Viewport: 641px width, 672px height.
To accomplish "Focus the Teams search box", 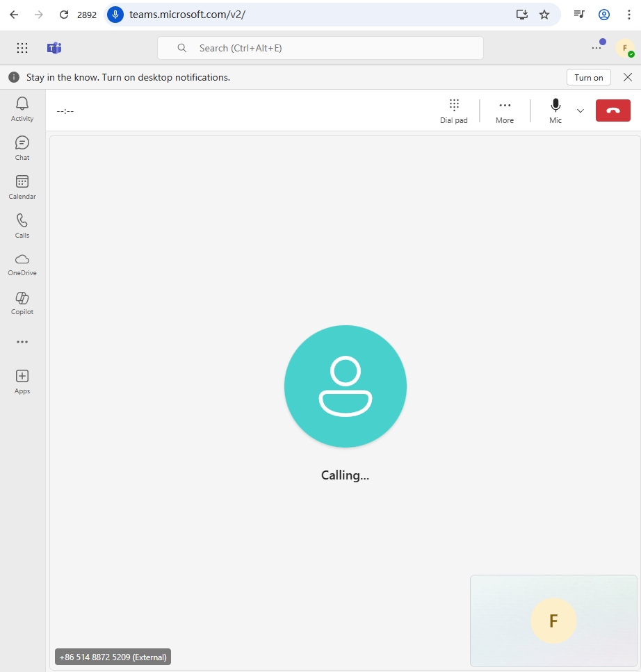I will click(x=320, y=48).
